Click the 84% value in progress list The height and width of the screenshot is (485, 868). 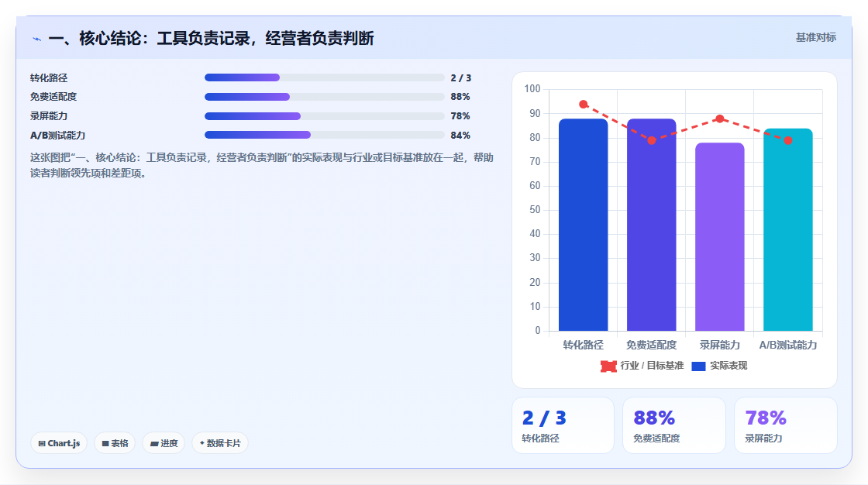(x=460, y=135)
